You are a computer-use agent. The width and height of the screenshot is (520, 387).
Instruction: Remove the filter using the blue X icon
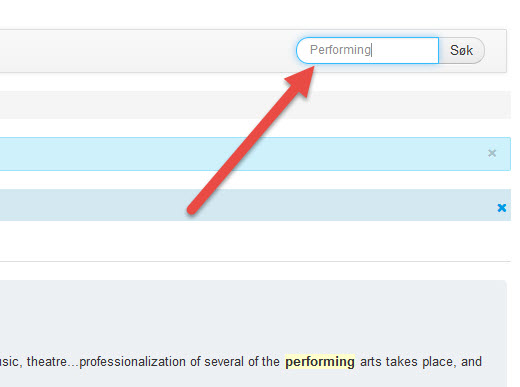coord(502,208)
